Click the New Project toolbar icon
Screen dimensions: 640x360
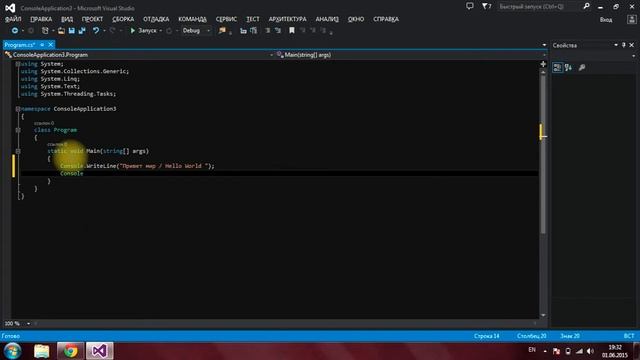pyautogui.click(x=45, y=31)
